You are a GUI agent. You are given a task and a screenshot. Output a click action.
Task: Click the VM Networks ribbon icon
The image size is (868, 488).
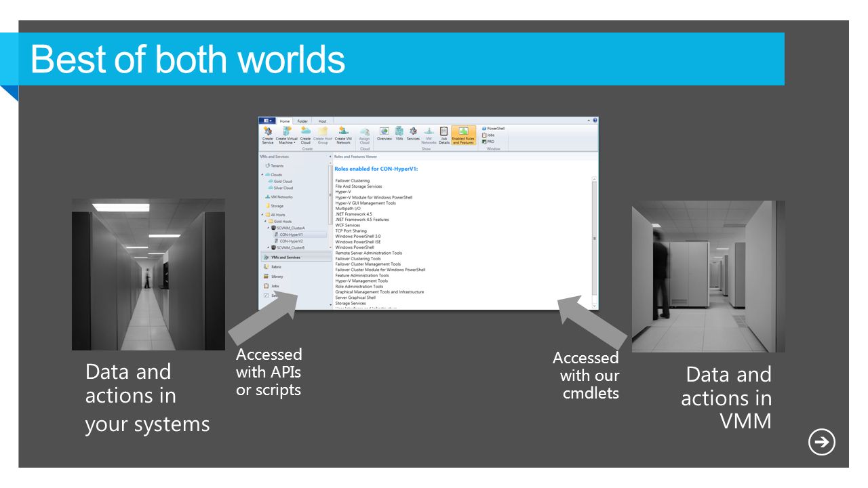pyautogui.click(x=429, y=135)
